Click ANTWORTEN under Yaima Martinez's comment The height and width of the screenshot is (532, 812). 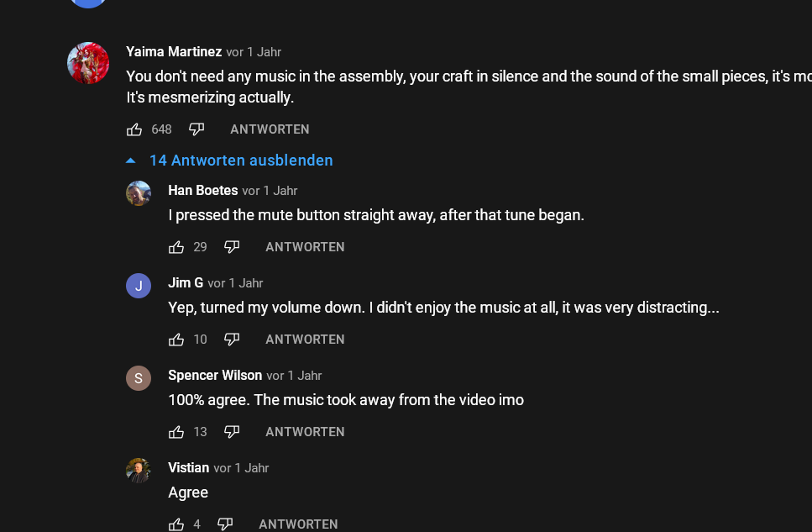[x=270, y=129]
